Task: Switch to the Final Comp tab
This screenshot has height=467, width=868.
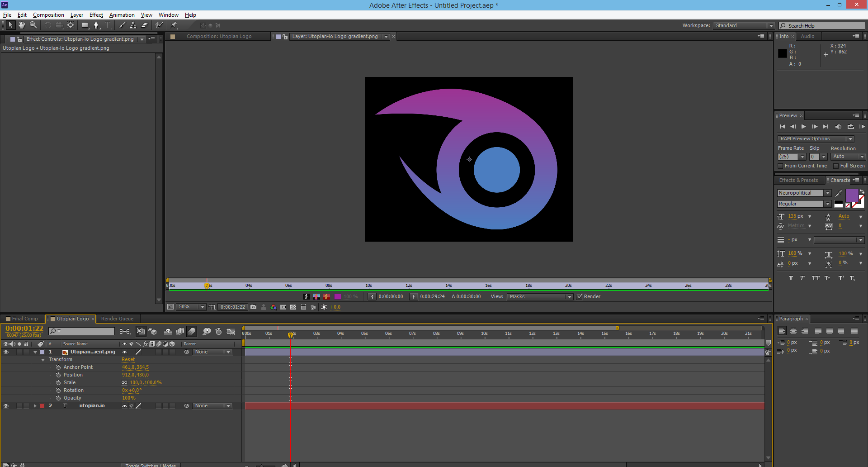Action: (x=22, y=319)
